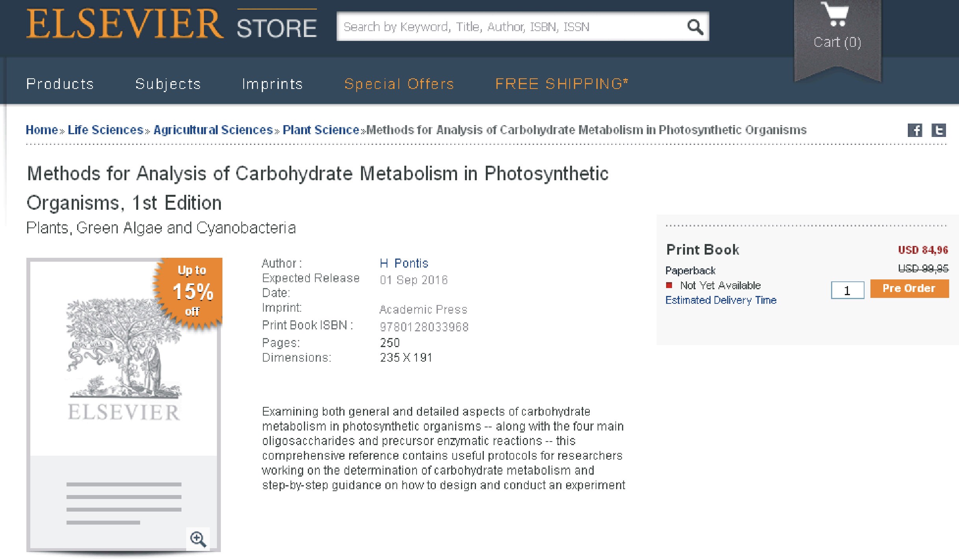The image size is (959, 560).
Task: Share on Twitter icon
Action: 939,130
